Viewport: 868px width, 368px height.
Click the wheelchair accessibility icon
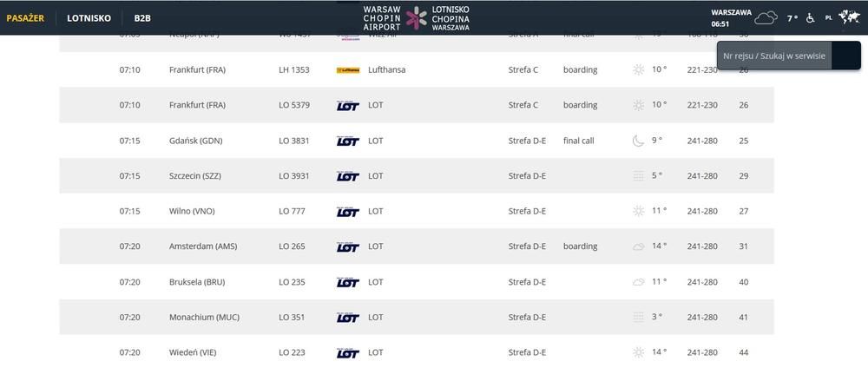click(x=811, y=17)
